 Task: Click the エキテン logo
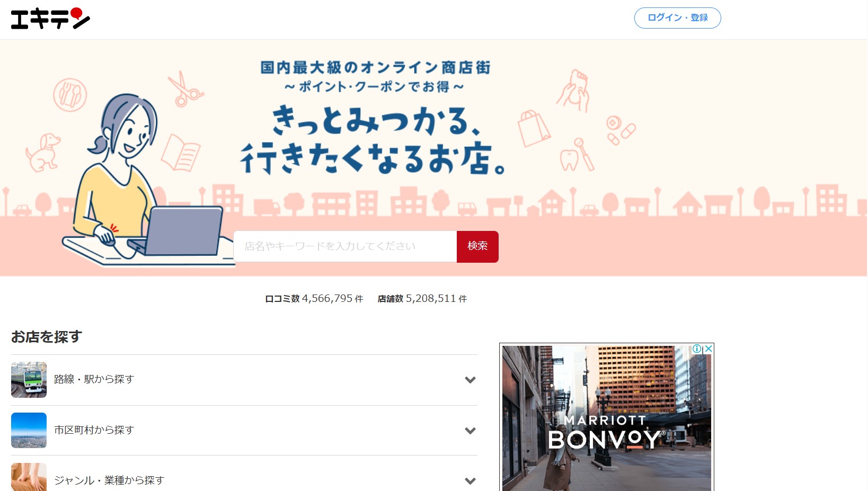tap(50, 19)
